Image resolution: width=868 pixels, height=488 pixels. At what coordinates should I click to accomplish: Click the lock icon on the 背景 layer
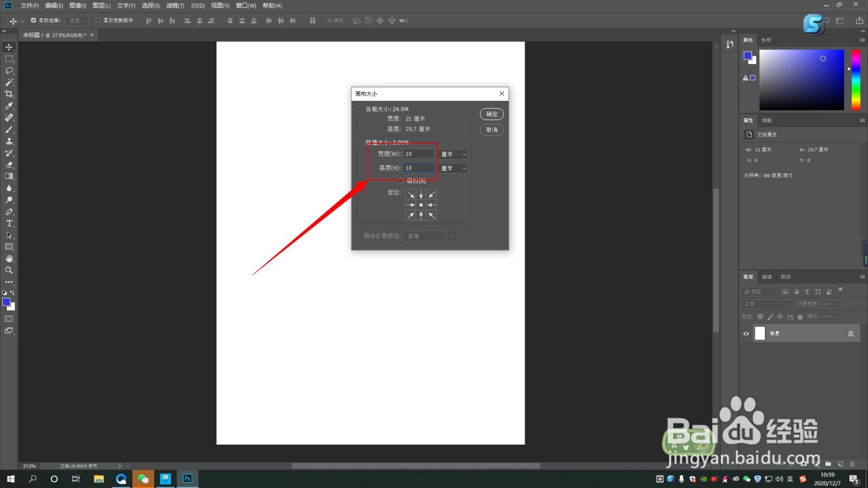pyautogui.click(x=851, y=333)
